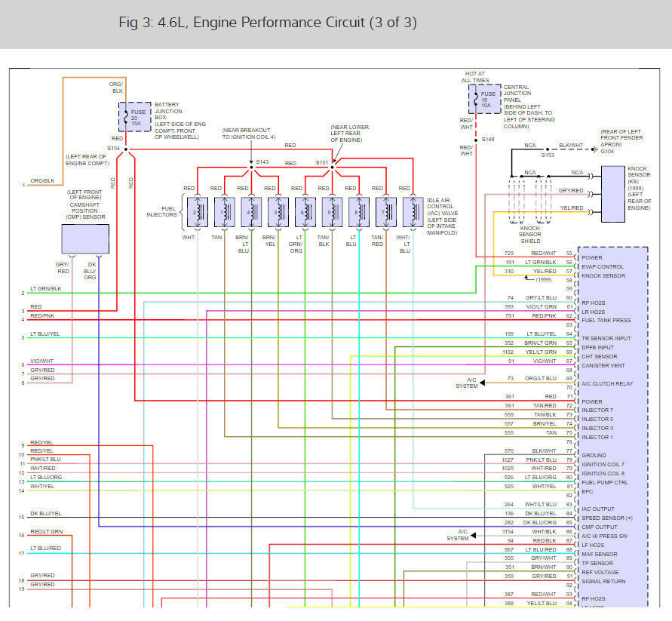Click the Fuse 19 10A symbol
The image size is (672, 621).
485,99
